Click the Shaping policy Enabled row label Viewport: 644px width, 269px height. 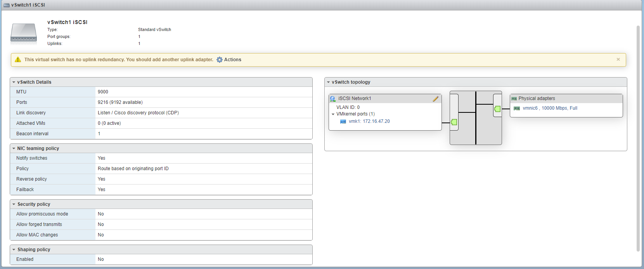coord(25,259)
